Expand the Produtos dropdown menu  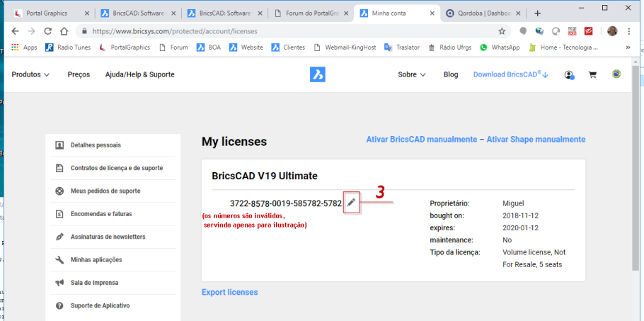[x=30, y=74]
